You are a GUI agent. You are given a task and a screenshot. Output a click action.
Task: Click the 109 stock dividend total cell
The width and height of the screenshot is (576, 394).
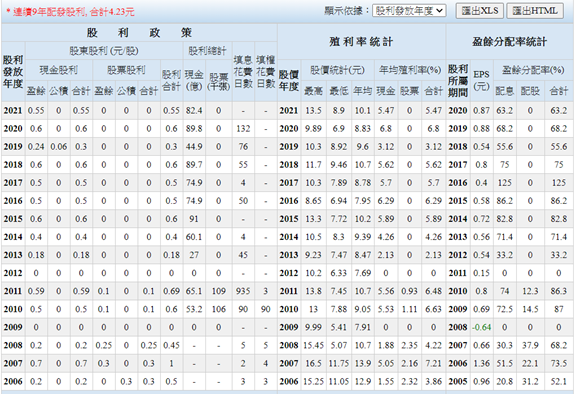point(219,291)
